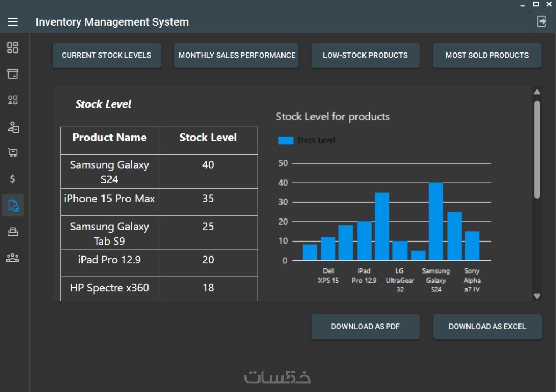Open the supplier person icon in sidebar

pos(13,127)
